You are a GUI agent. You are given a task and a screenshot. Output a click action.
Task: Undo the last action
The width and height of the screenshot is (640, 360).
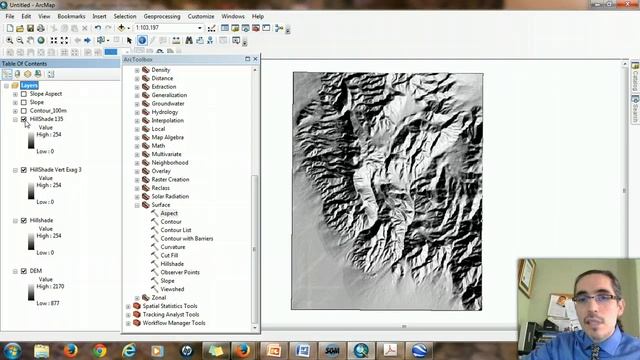98,28
